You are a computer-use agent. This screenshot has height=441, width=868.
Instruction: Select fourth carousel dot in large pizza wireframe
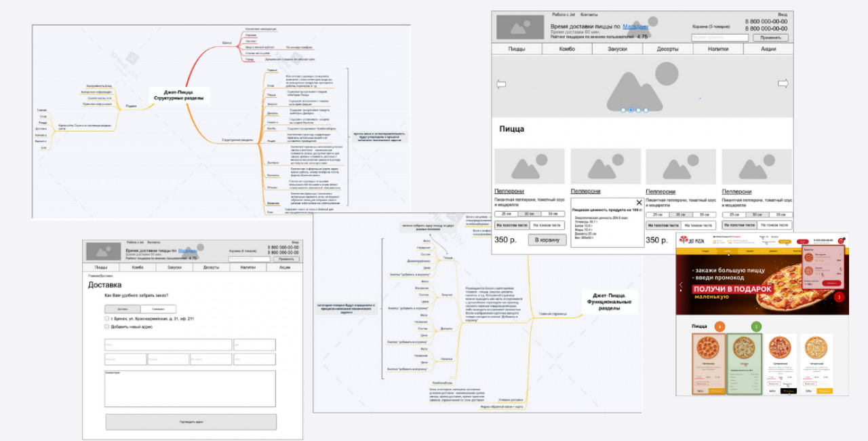point(646,109)
